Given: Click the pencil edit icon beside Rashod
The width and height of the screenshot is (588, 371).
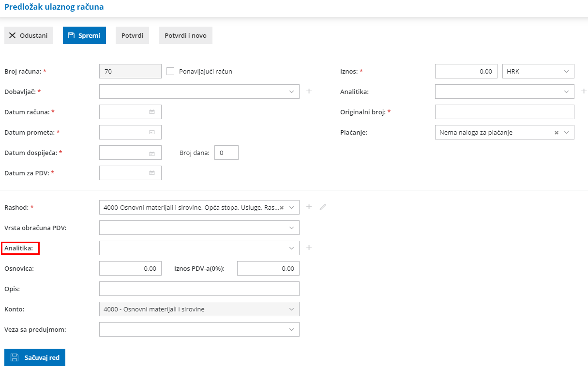Looking at the screenshot, I should pyautogui.click(x=323, y=207).
